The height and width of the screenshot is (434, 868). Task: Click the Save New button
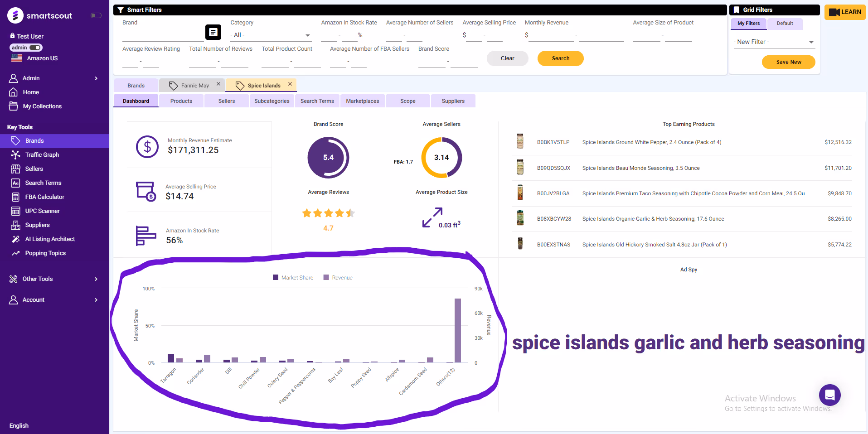[x=789, y=62]
